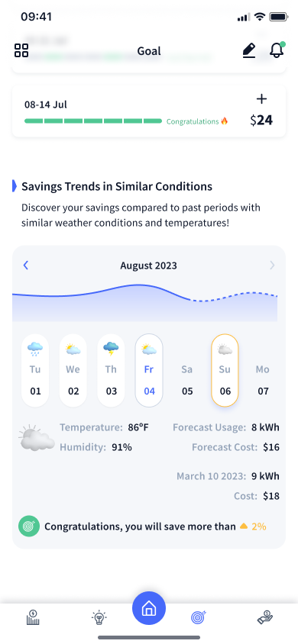Go to next month with right chevron

272,266
